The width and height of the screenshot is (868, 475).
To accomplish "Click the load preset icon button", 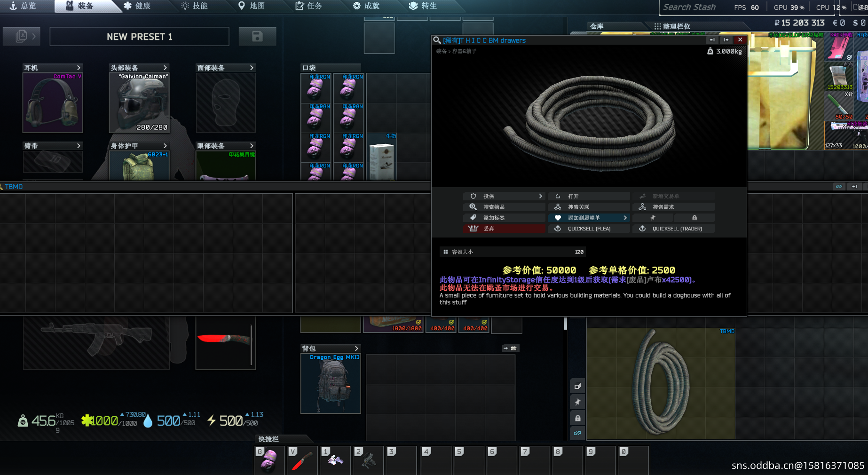I will (22, 37).
